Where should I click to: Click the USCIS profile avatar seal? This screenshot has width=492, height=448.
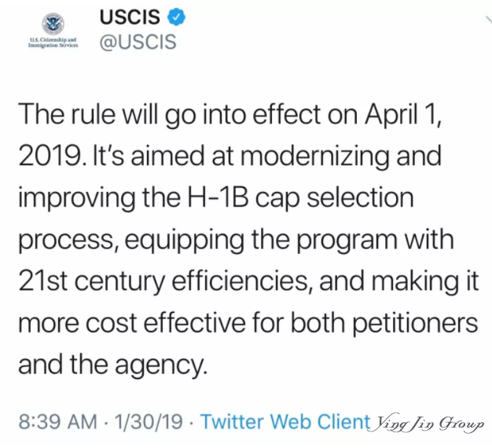[x=53, y=24]
